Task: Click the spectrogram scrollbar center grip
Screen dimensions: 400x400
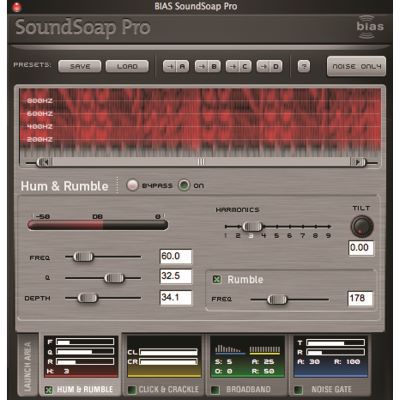Action: [201, 162]
